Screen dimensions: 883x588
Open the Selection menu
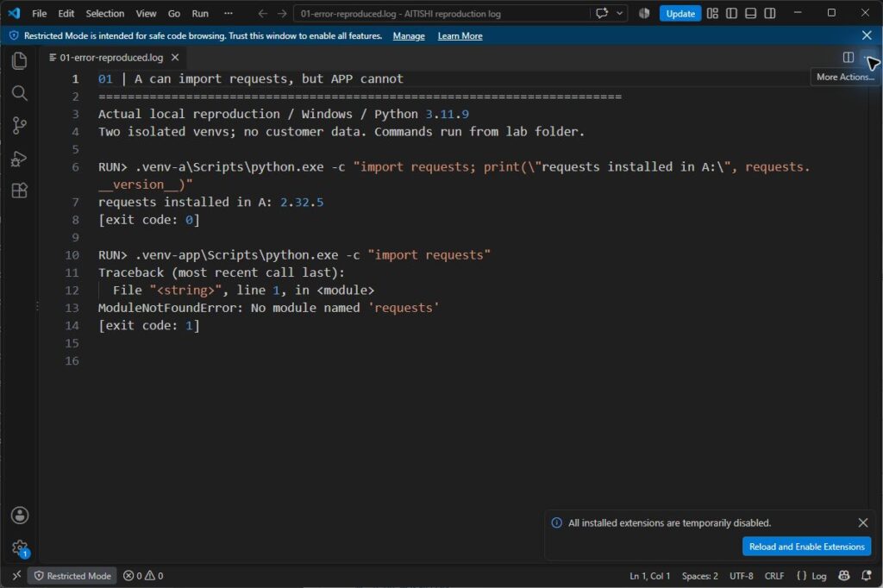[104, 14]
